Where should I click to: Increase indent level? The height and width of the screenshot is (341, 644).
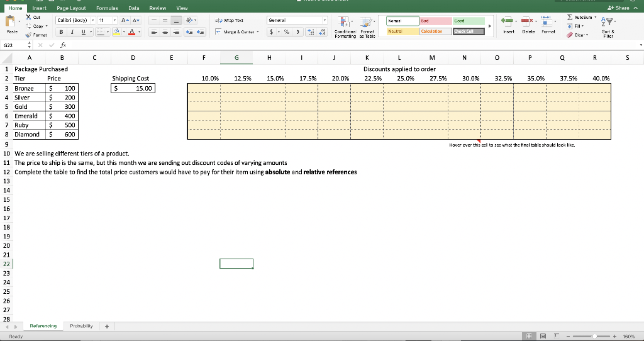(x=201, y=31)
